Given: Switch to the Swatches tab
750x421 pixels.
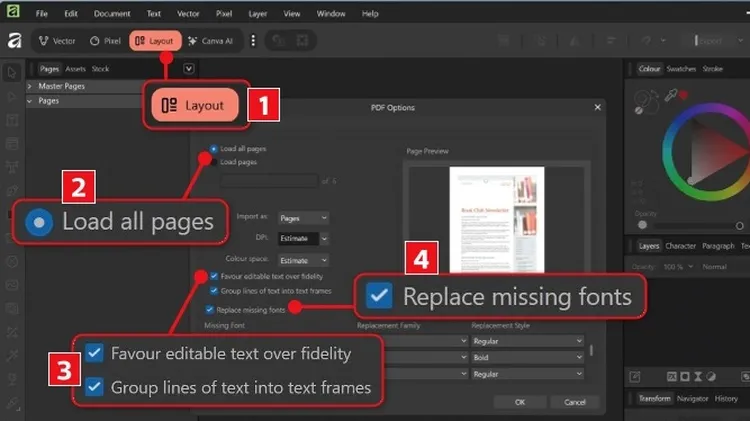Looking at the screenshot, I should [x=681, y=69].
